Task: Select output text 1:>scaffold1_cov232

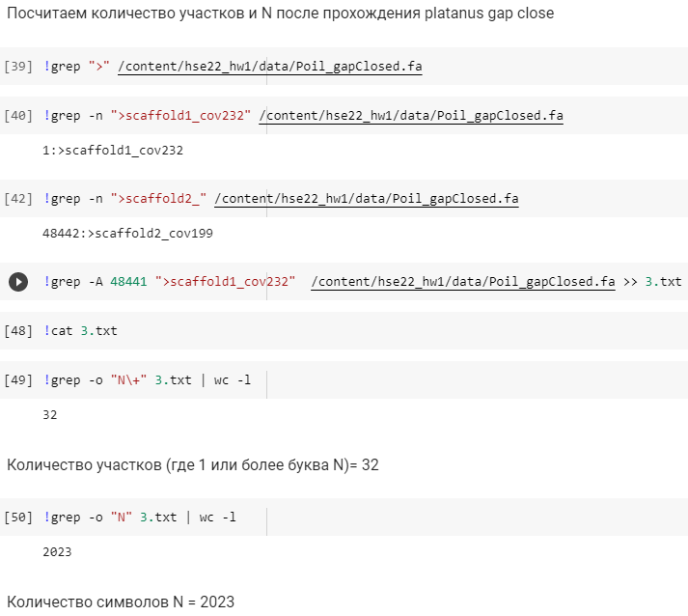Action: pyautogui.click(x=113, y=151)
